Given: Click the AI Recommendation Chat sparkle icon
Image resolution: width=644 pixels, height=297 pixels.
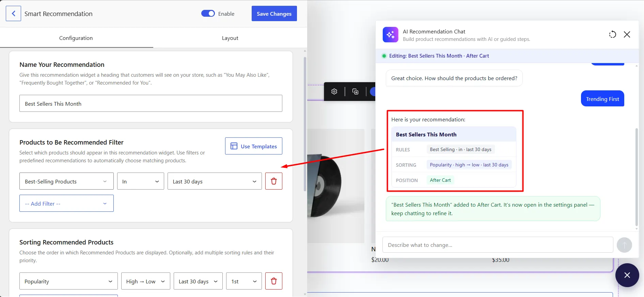Looking at the screenshot, I should pyautogui.click(x=390, y=34).
